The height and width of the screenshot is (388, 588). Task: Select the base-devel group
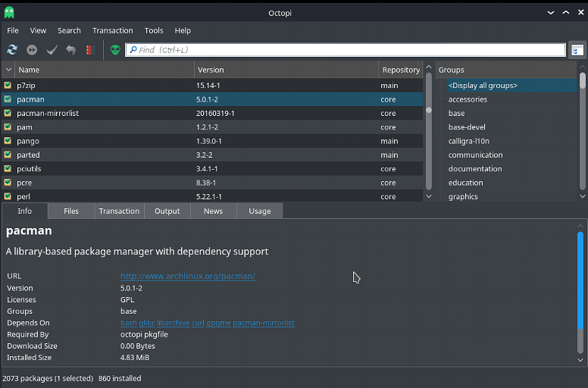coord(467,127)
